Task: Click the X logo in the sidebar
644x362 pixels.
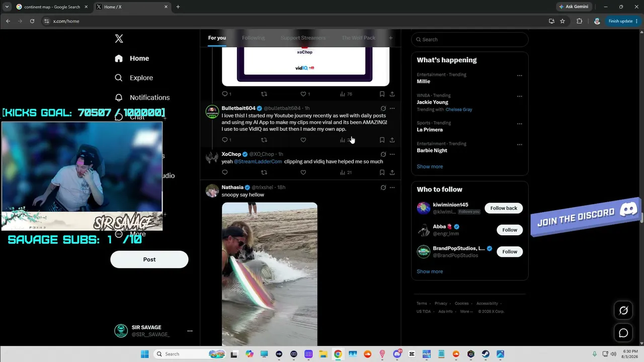Action: click(x=119, y=39)
